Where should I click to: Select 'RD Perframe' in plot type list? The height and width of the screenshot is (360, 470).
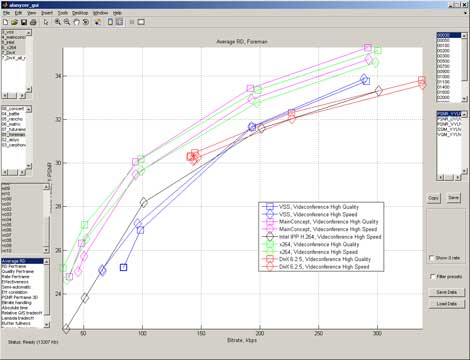tap(22, 266)
